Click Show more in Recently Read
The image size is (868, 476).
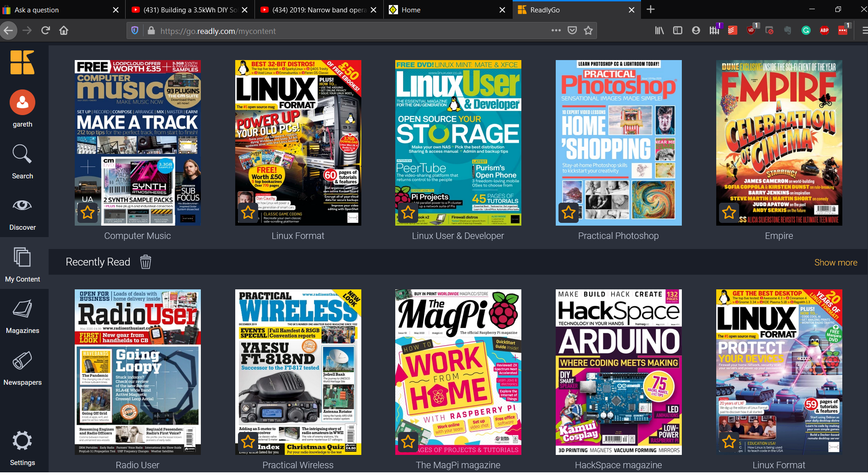835,262
